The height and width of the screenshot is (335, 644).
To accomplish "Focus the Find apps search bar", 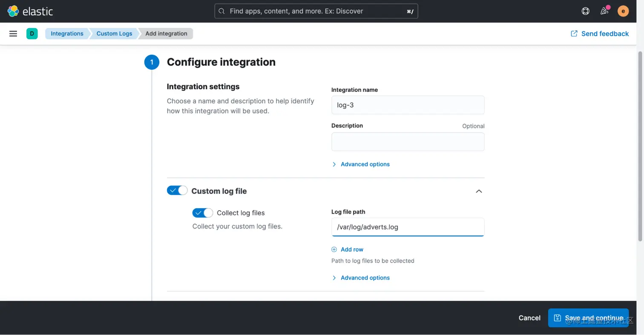I will tap(316, 11).
